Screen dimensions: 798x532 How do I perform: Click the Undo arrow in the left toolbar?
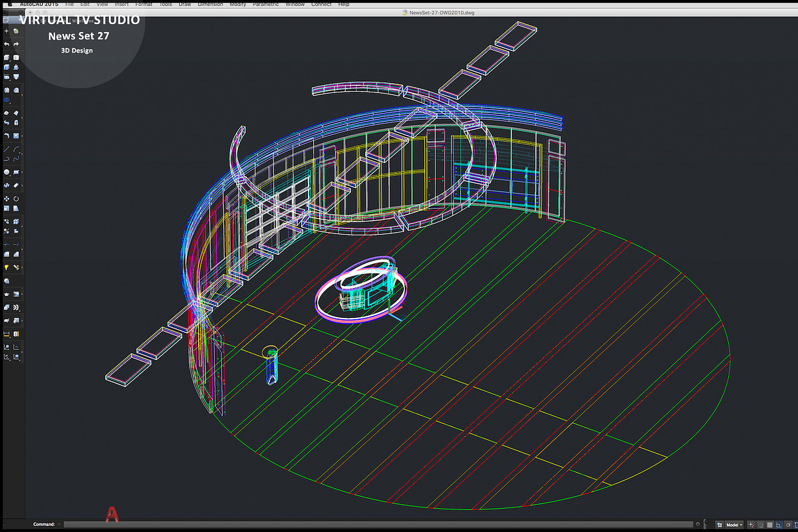tap(7, 44)
